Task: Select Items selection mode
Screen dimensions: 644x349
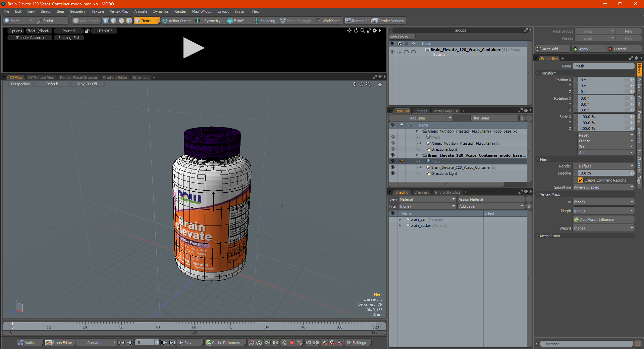Action: click(146, 21)
